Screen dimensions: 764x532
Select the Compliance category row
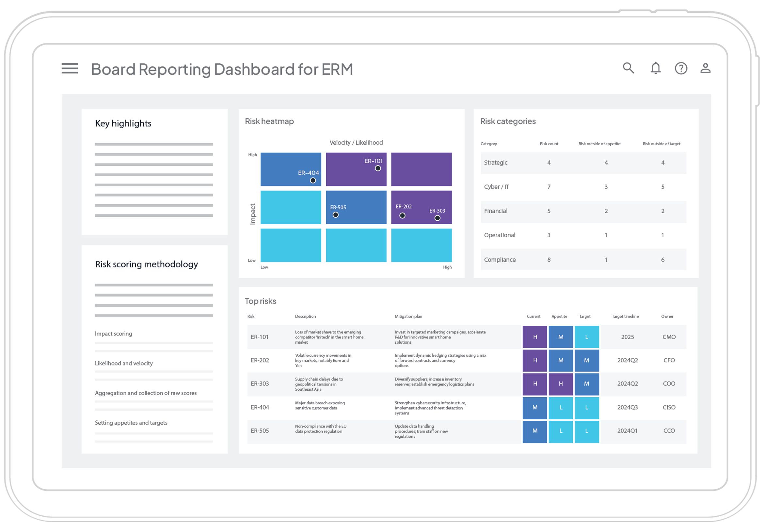(x=583, y=259)
